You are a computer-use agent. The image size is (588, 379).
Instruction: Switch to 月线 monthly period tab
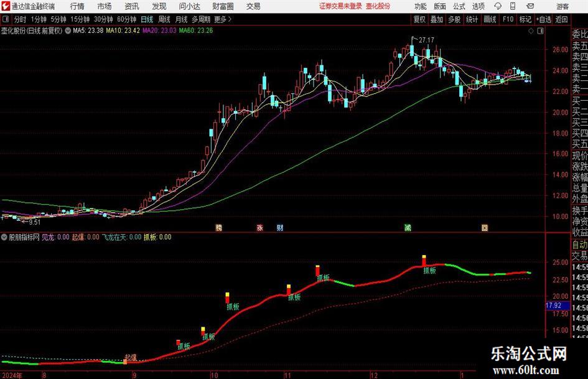point(181,19)
